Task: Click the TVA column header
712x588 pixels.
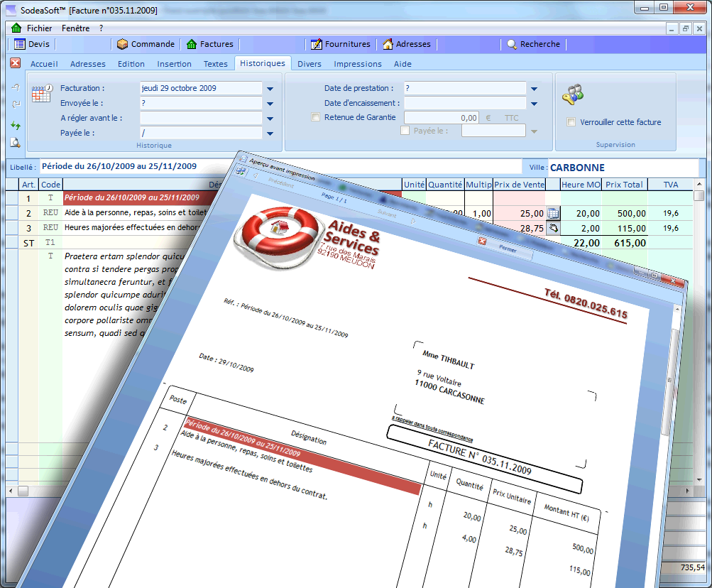Action: tap(671, 185)
